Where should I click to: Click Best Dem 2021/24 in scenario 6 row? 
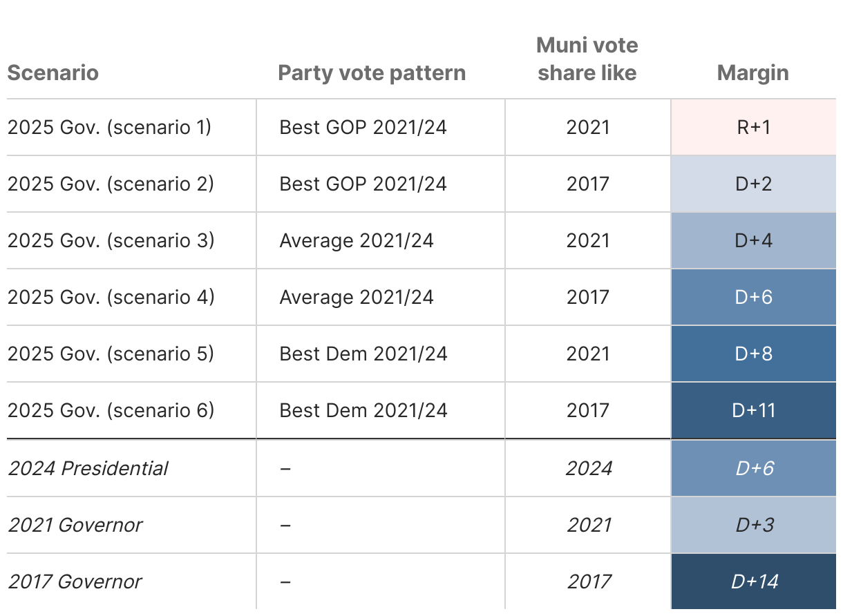pos(363,410)
